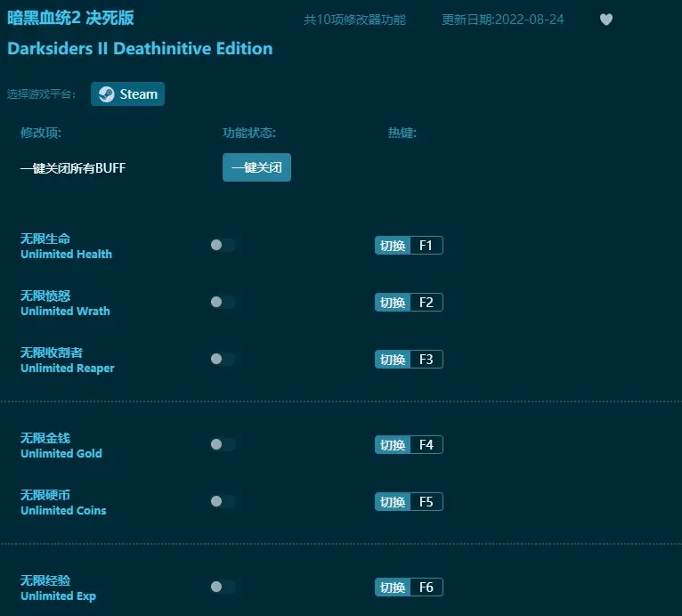Select the Steam platform button

pyautogui.click(x=127, y=94)
